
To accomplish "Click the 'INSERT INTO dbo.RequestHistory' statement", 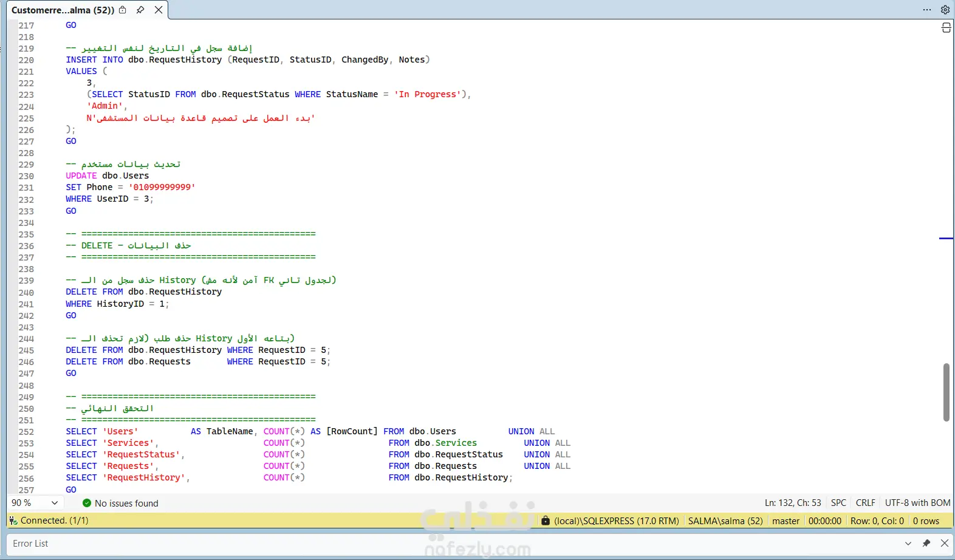I will (x=144, y=60).
